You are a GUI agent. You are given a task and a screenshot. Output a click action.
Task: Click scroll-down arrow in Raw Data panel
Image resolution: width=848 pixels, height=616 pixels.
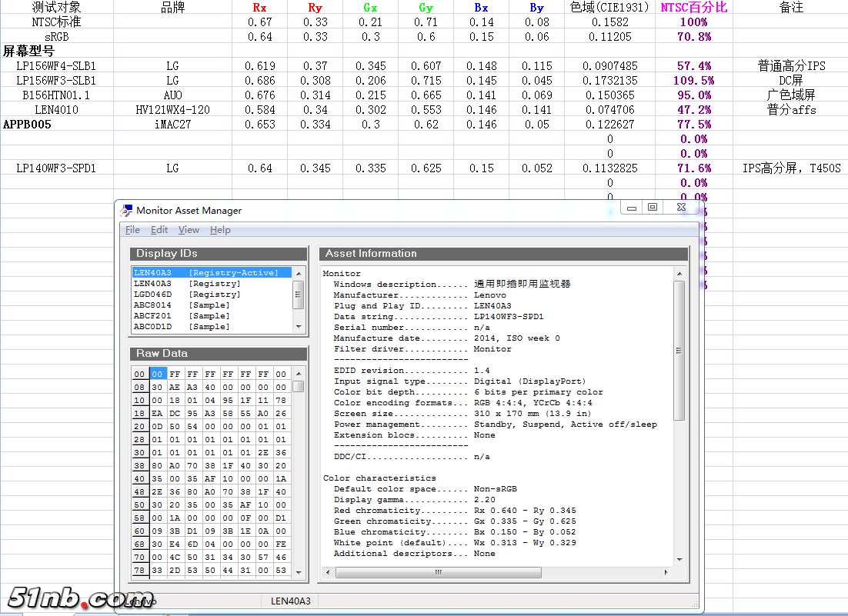point(299,571)
